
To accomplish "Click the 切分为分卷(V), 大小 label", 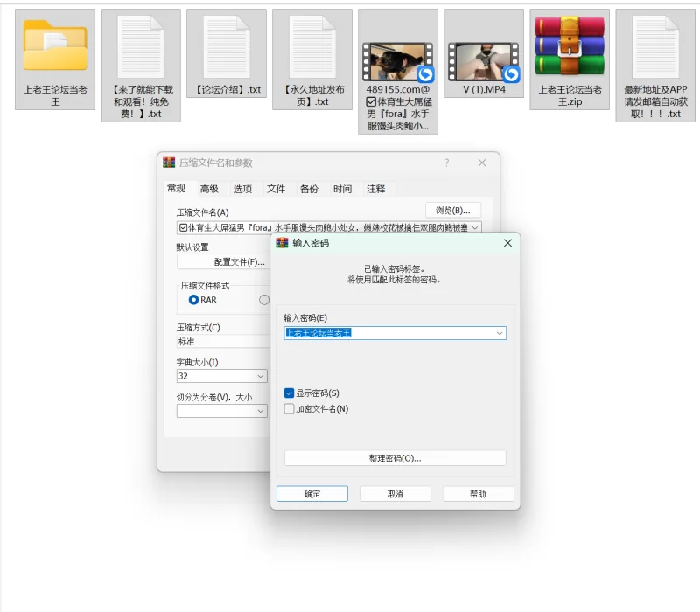I will click(214, 397).
